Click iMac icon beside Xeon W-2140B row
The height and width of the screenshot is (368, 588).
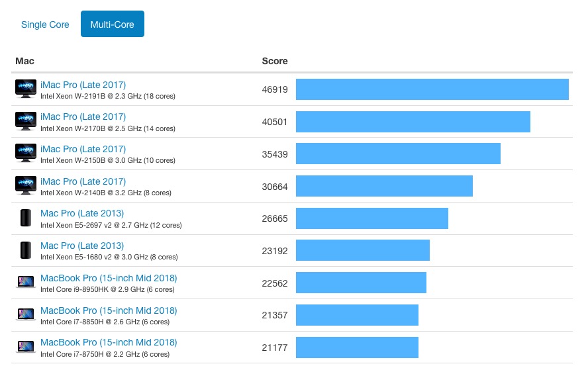tap(26, 185)
